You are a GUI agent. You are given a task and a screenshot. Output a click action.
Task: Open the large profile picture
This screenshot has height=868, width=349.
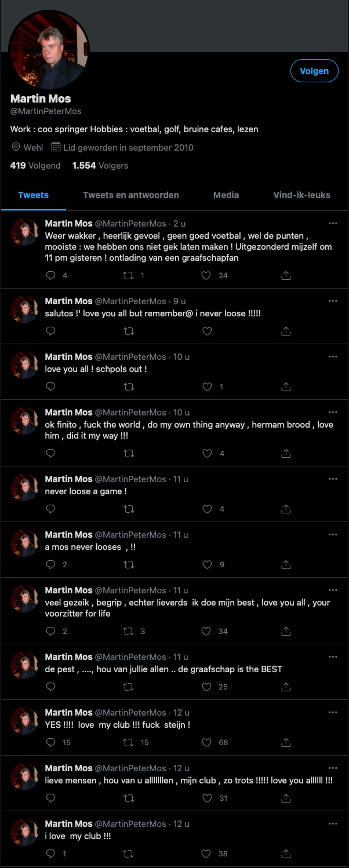tap(49, 49)
